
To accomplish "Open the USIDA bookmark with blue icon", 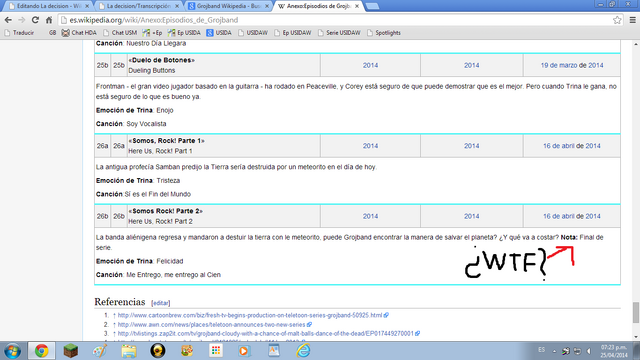I will [219, 33].
